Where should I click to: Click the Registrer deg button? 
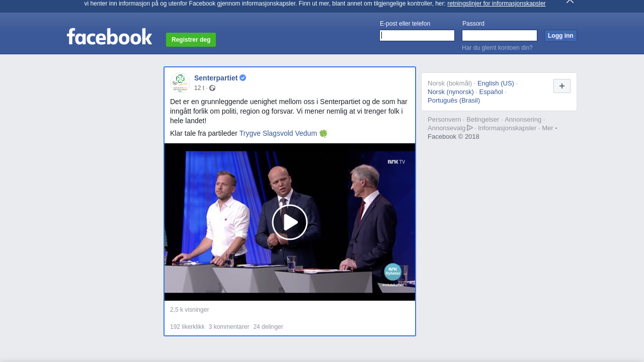(191, 40)
